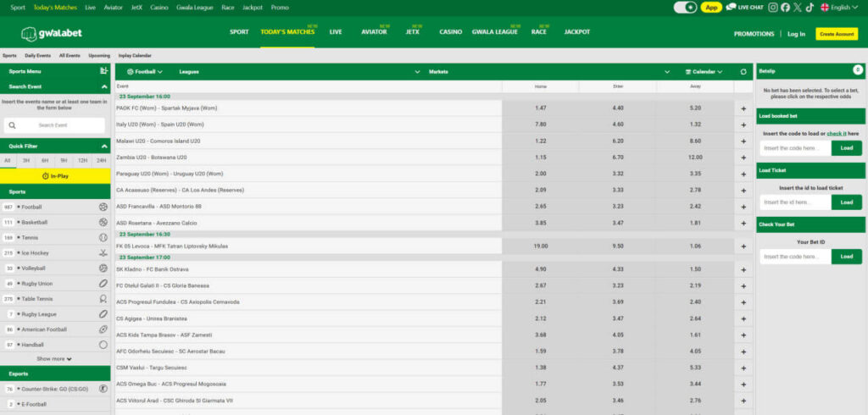Click the search magnifier icon

(12, 125)
